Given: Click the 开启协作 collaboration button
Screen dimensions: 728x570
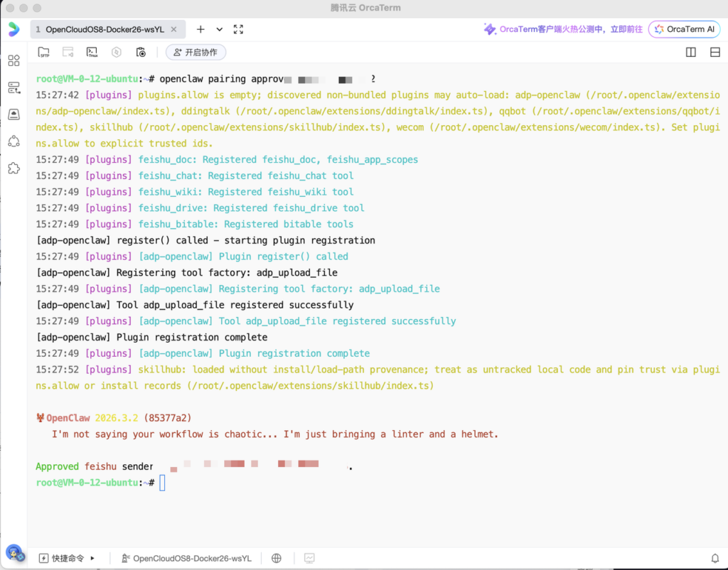Looking at the screenshot, I should point(196,52).
